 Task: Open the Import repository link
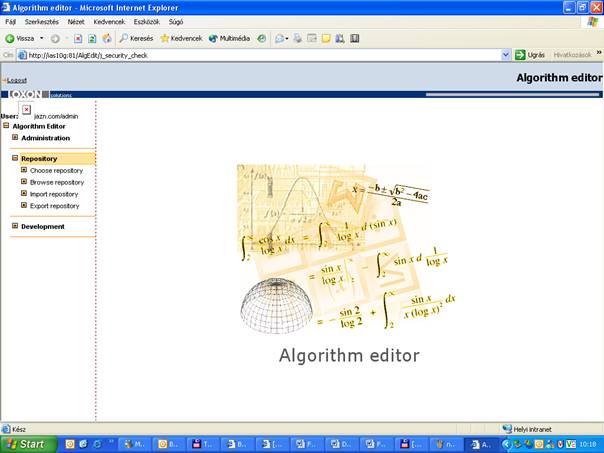click(x=54, y=195)
